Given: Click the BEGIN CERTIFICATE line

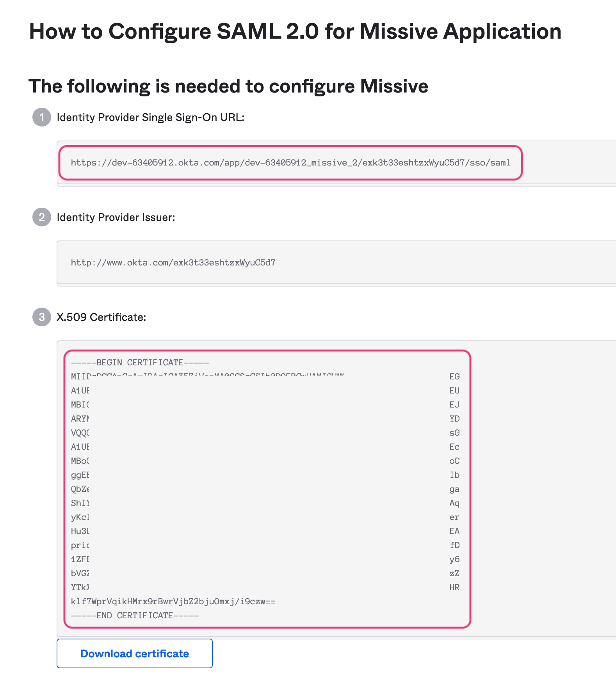Looking at the screenshot, I should coord(140,363).
